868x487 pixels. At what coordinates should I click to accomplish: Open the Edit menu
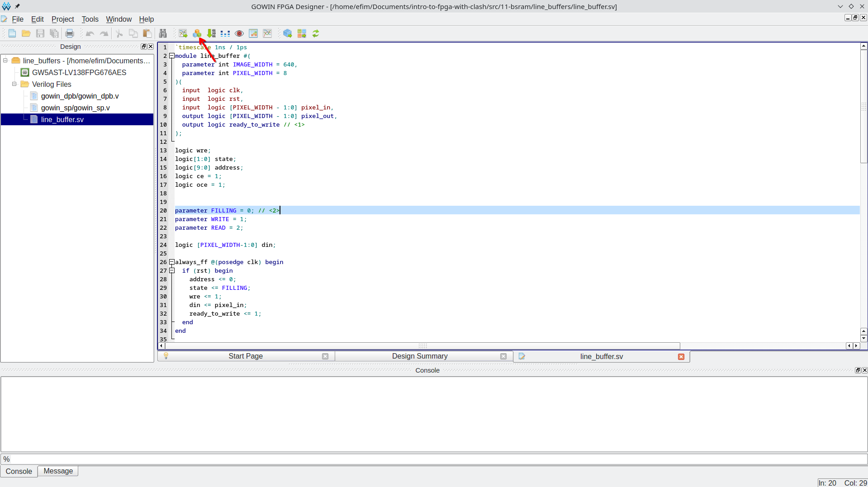[x=37, y=19]
